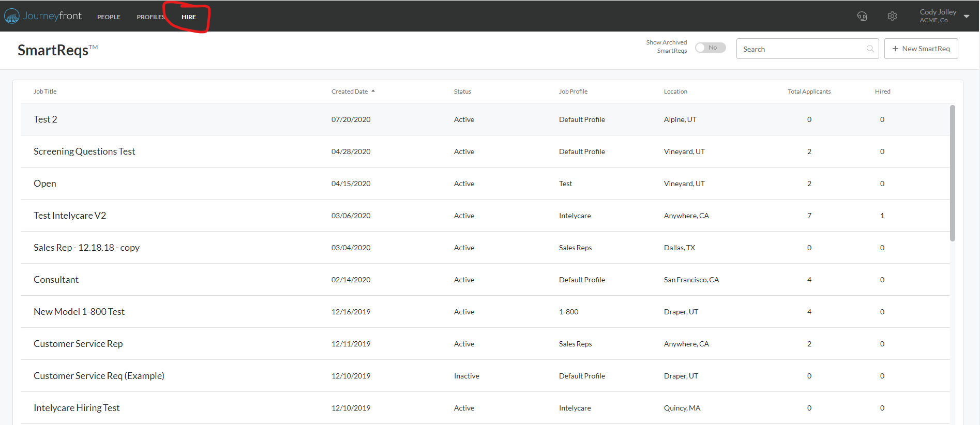Open the Consultant SmartReq
Viewport: 980px width, 425px height.
[x=56, y=280]
